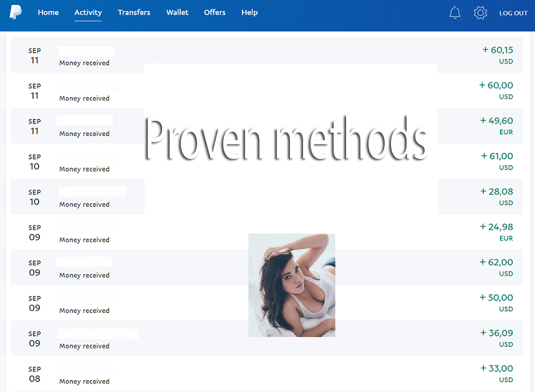
Task: Go to the Home tab
Action: coord(48,12)
